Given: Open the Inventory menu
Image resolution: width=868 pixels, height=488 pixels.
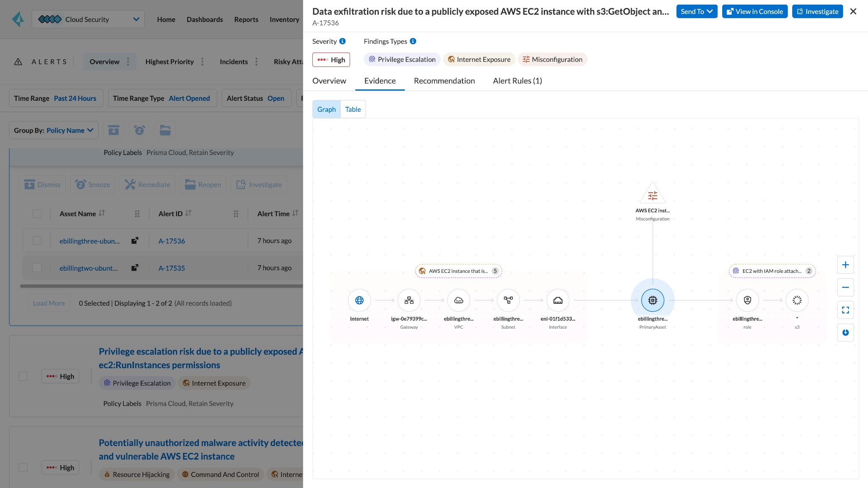Looking at the screenshot, I should (284, 19).
